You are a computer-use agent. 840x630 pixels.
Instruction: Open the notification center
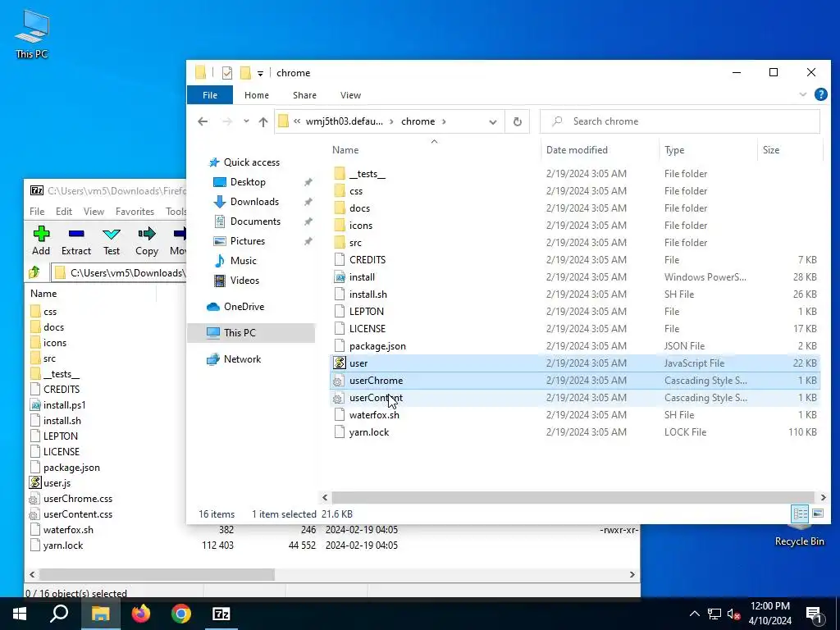[x=814, y=614]
